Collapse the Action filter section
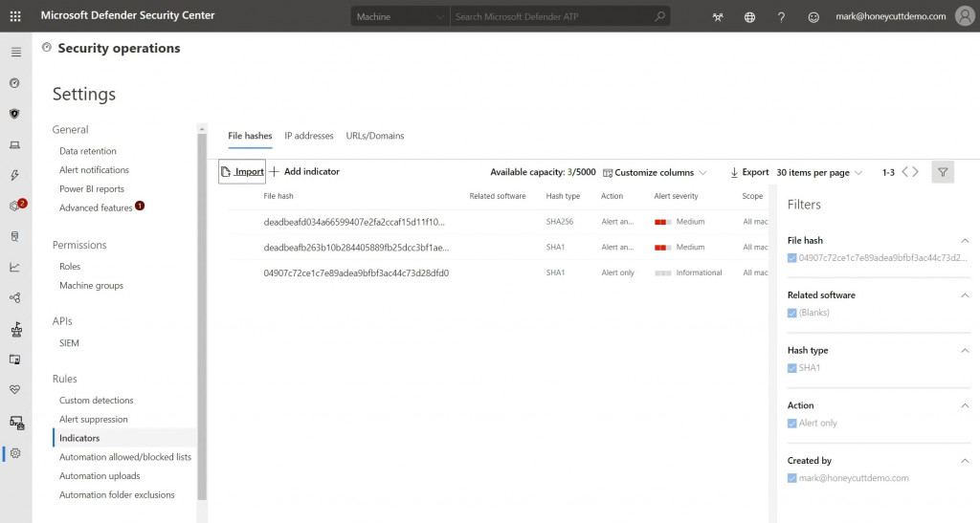 tap(965, 405)
